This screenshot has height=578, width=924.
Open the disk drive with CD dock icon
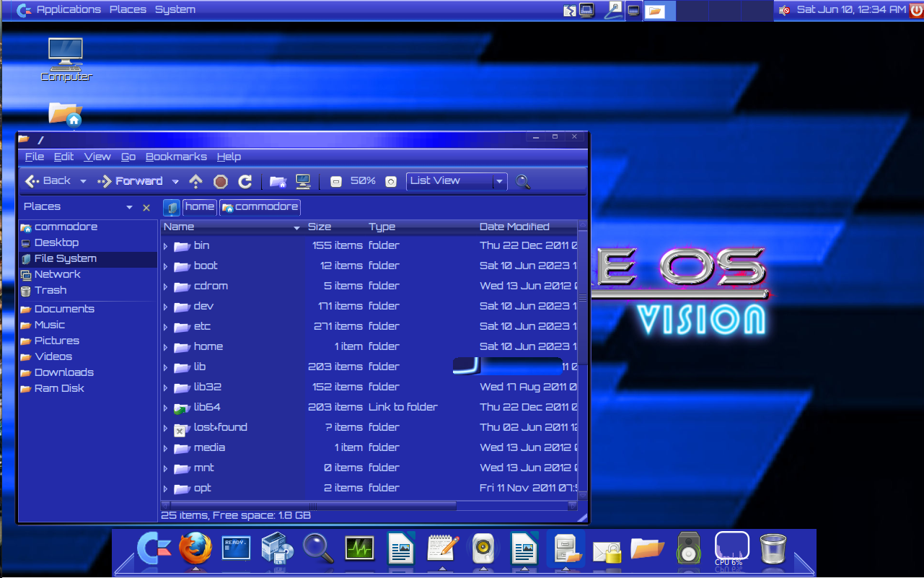point(277,548)
